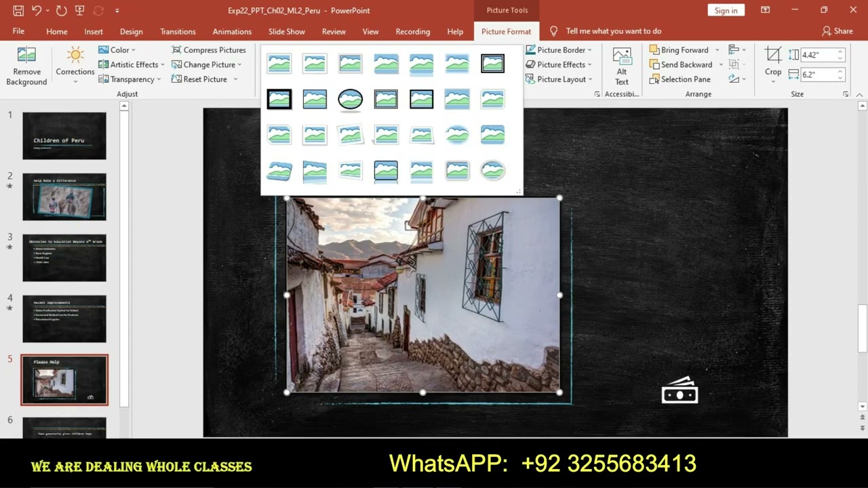This screenshot has width=868, height=488.
Task: Click the Save icon in the title bar
Action: 18,10
